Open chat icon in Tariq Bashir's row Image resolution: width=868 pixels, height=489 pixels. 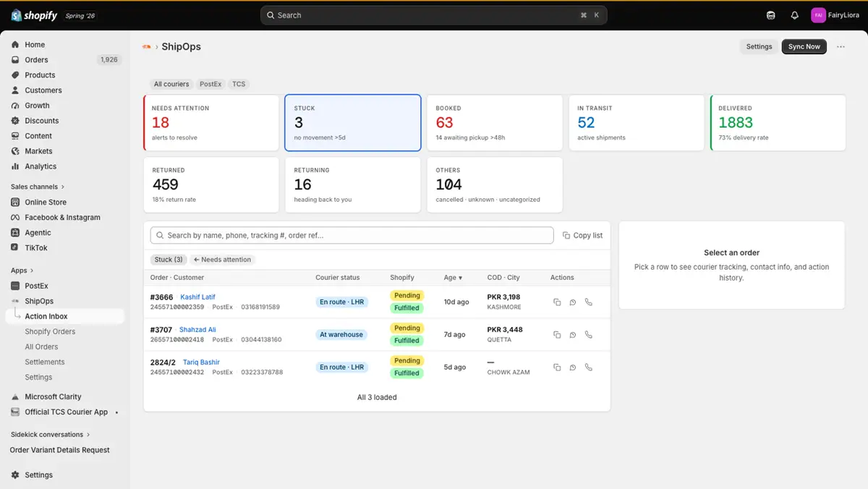[573, 367]
